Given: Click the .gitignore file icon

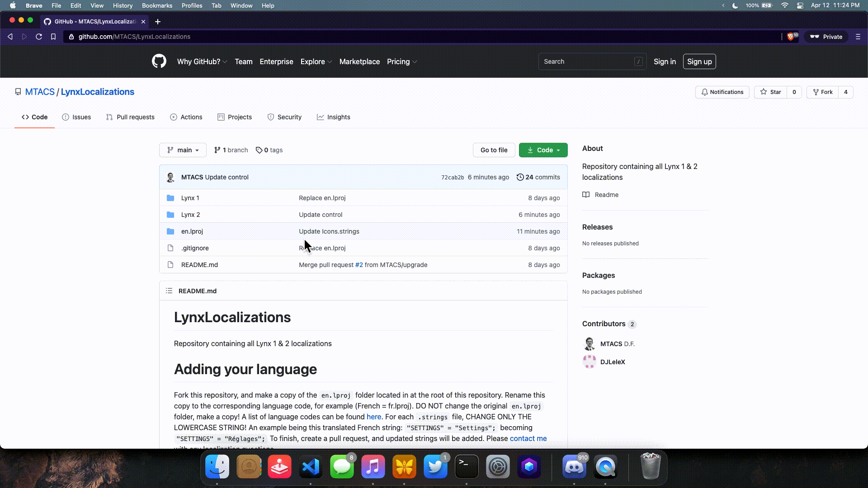Looking at the screenshot, I should pyautogui.click(x=170, y=248).
